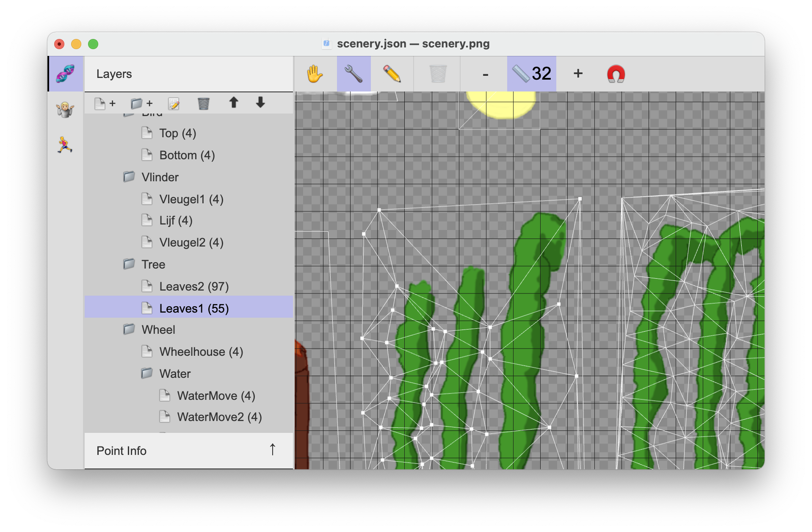Add a new folder with folder plus icon
This screenshot has height=532, width=812.
(x=141, y=103)
